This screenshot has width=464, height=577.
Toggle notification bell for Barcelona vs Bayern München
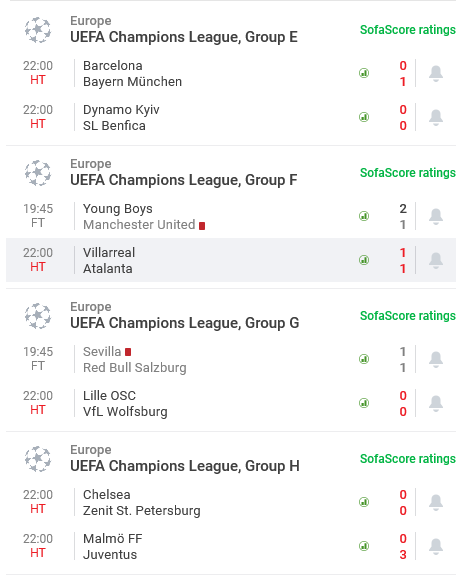(x=436, y=73)
